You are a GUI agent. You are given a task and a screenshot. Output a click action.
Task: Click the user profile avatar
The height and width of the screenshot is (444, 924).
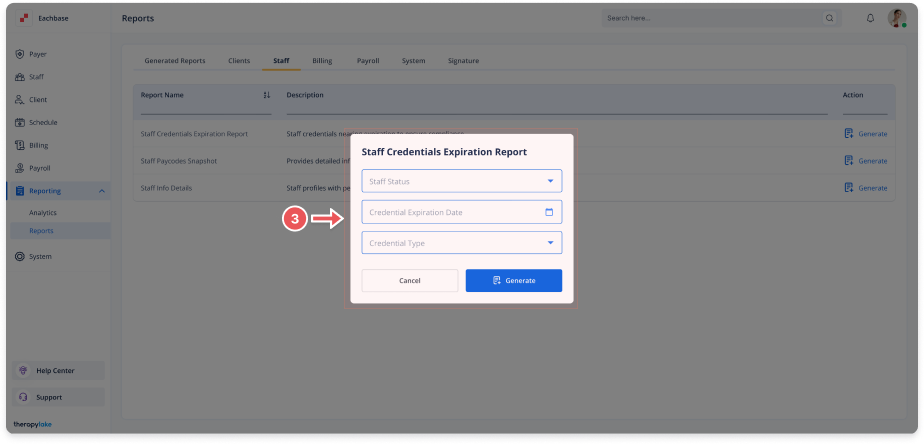tap(896, 18)
